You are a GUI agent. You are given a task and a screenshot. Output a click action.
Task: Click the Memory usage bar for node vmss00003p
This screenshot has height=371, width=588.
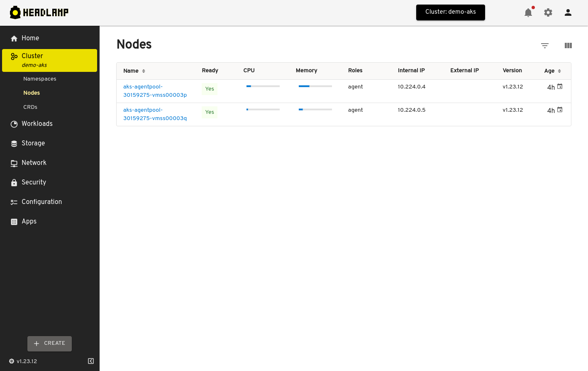click(315, 86)
